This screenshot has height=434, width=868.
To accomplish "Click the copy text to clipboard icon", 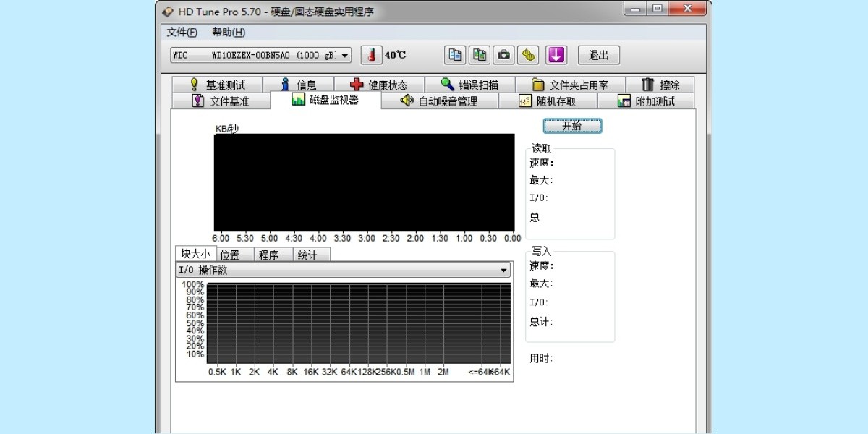I will [x=455, y=55].
